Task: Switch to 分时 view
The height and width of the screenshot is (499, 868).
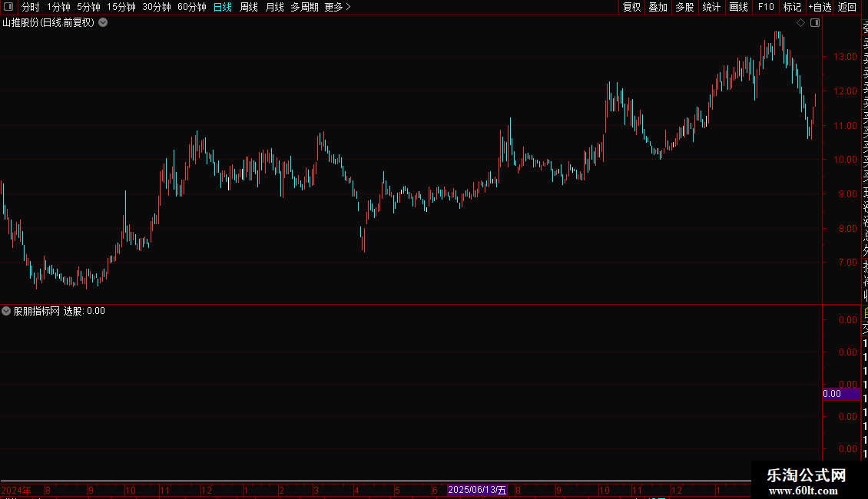Action: [x=31, y=7]
